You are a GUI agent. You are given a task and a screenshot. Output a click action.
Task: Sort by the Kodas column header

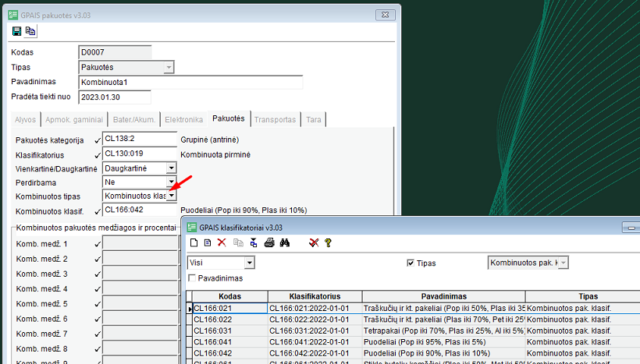(x=229, y=296)
